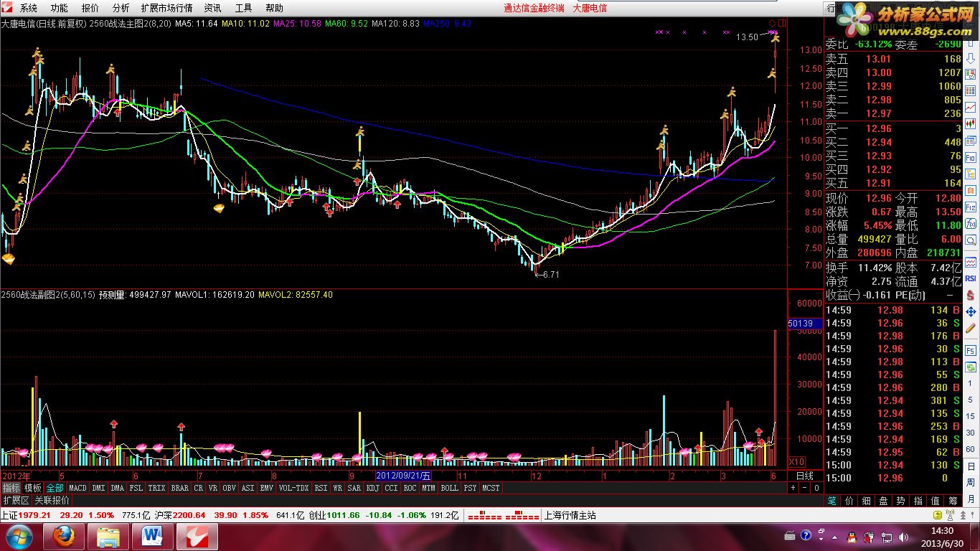
Task: Click the antenna signal icon in status bar
Action: tap(950, 516)
